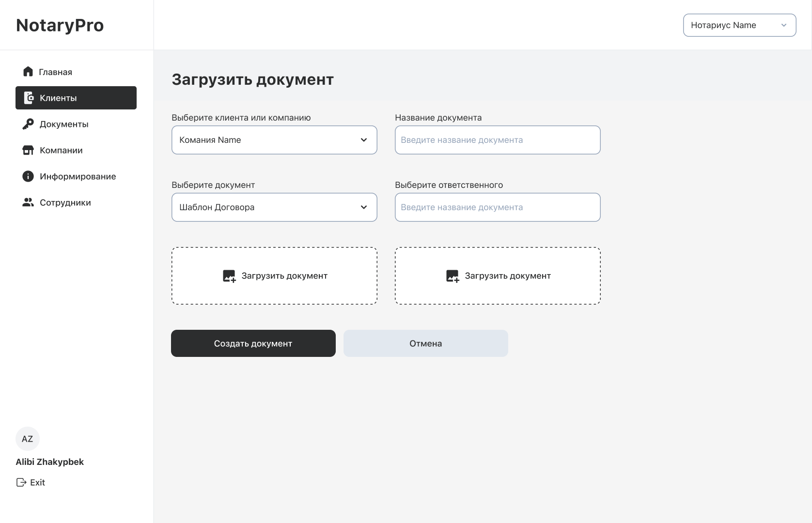Click the key icon beside Документы
Screen dimensions: 812x523
pos(28,124)
